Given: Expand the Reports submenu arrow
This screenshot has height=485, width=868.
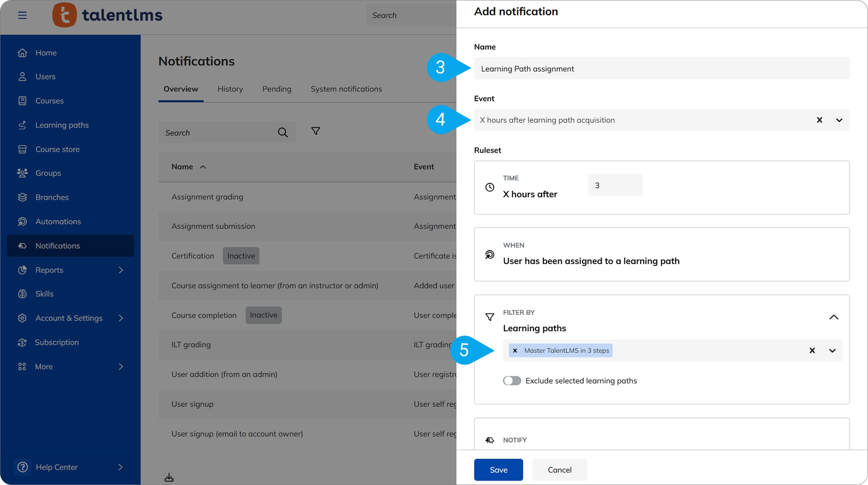Looking at the screenshot, I should (121, 270).
